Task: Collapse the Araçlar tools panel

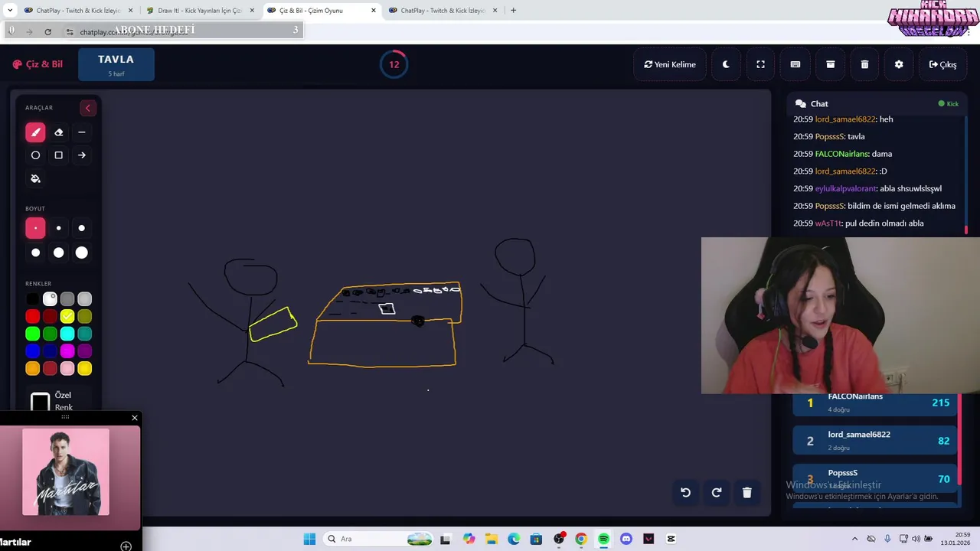Action: [x=87, y=108]
